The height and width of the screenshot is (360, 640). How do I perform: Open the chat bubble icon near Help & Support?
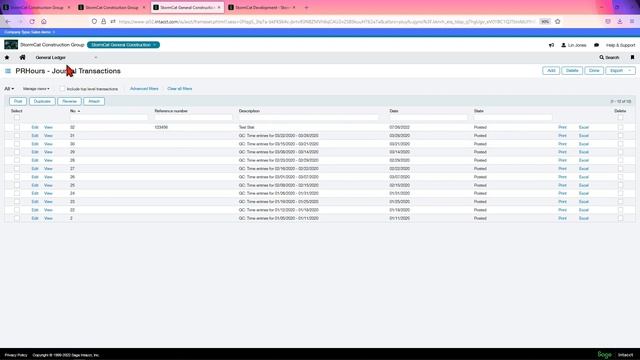pyautogui.click(x=596, y=45)
